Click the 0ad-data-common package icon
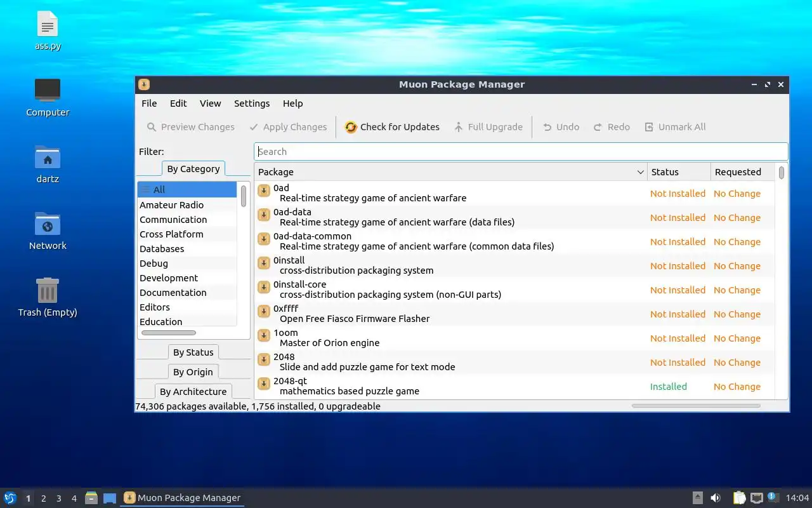Image resolution: width=812 pixels, height=508 pixels. [x=264, y=239]
